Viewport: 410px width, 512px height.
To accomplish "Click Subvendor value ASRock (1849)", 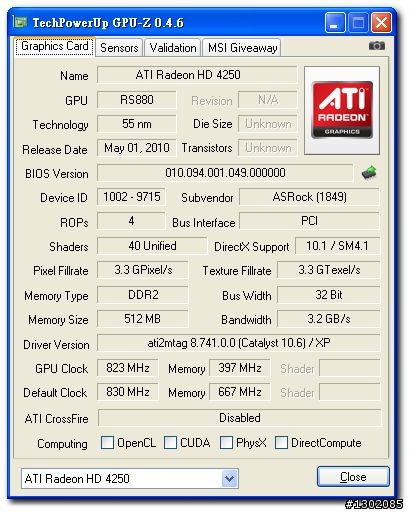I will [x=309, y=197].
